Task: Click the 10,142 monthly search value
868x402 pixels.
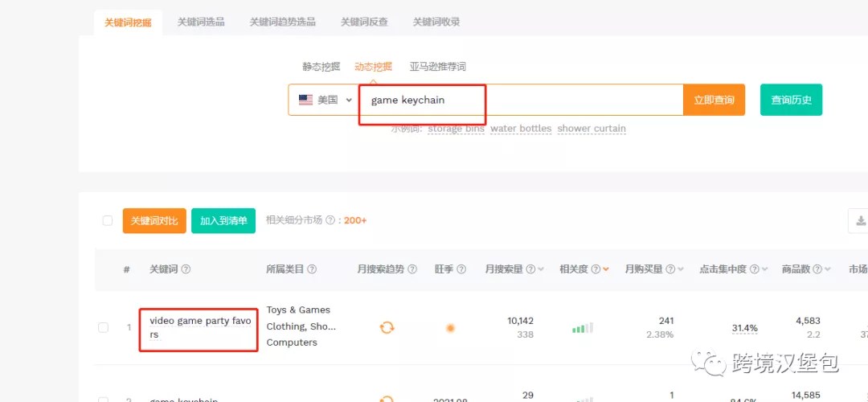Action: click(x=520, y=321)
